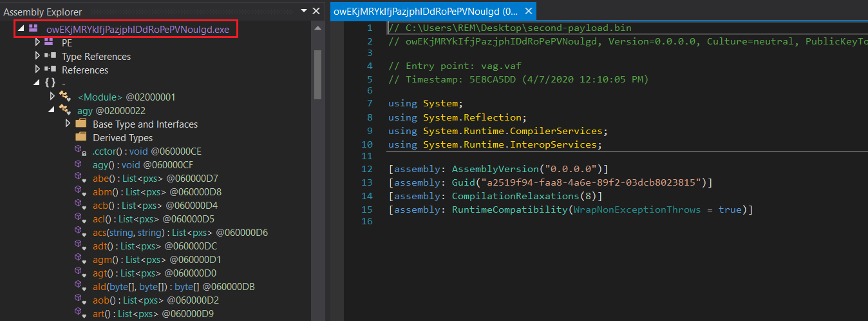Click the ald(byte[], byte[]) method icon
The image size is (868, 321).
(x=80, y=286)
